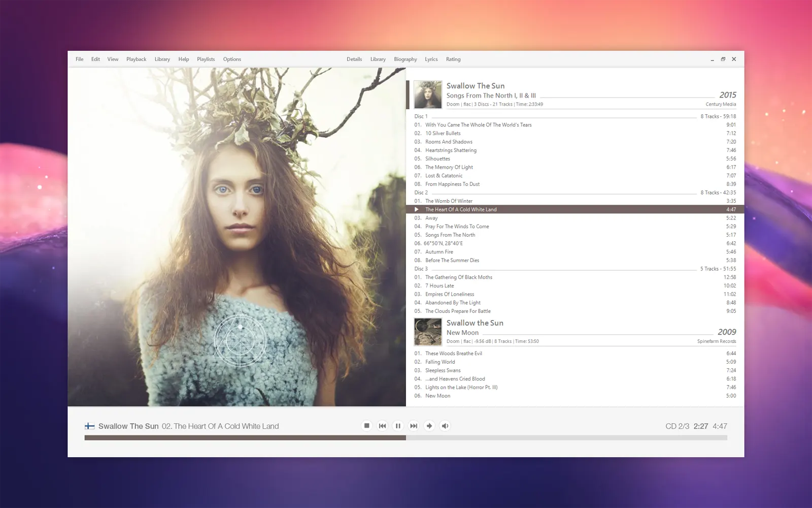This screenshot has height=508, width=812.
Task: Select the track "Before The Summer Dies"
Action: point(575,260)
